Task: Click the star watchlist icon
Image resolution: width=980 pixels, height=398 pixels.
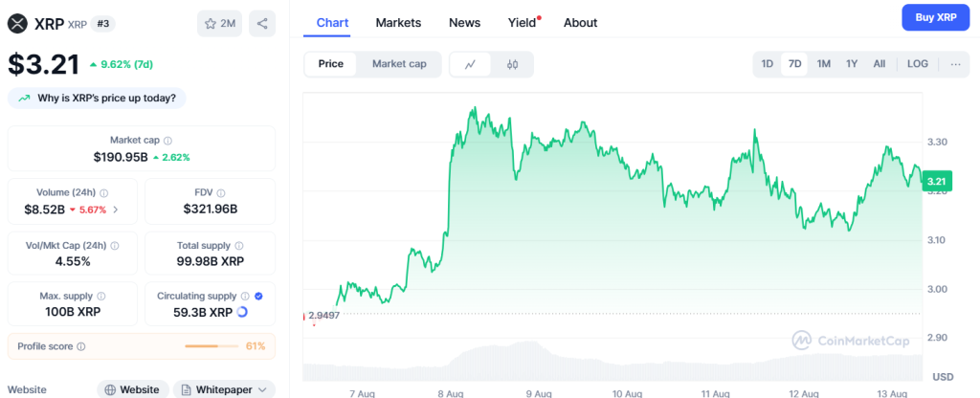Action: coord(211,23)
